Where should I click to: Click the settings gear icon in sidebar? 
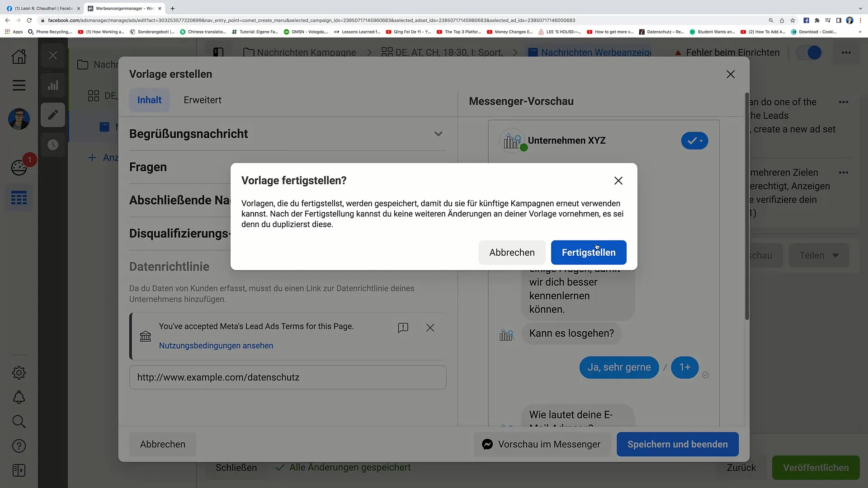click(x=19, y=373)
